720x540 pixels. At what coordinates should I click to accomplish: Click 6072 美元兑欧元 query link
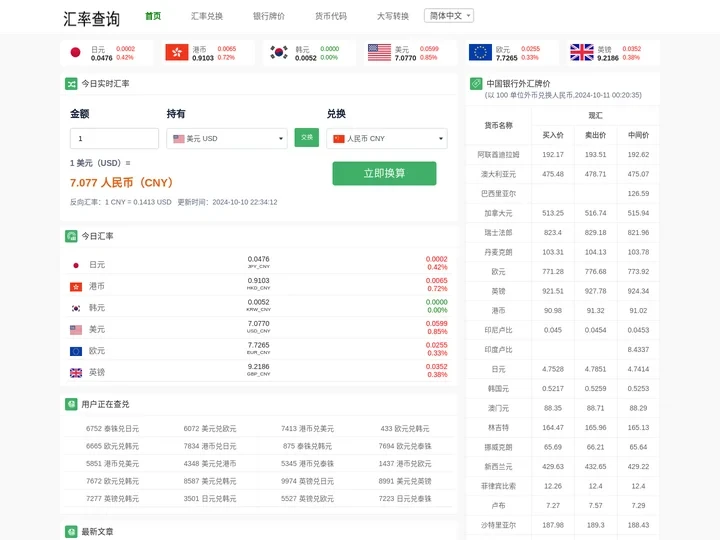(x=210, y=428)
